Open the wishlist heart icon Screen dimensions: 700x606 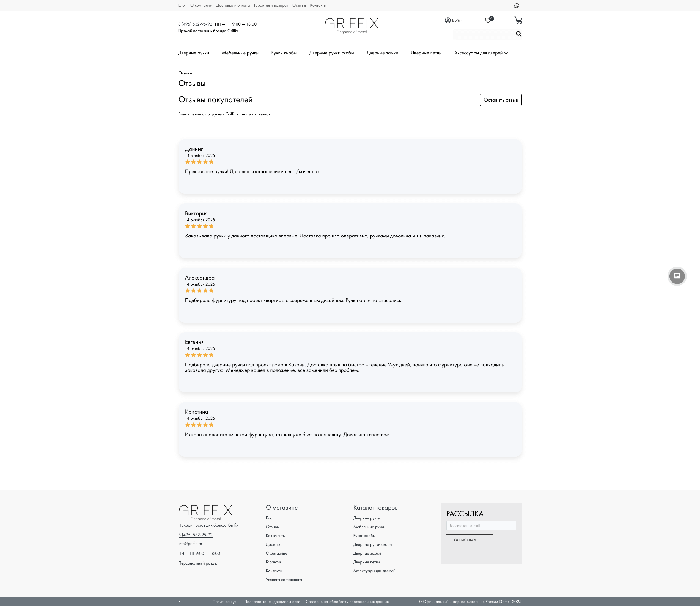[488, 20]
